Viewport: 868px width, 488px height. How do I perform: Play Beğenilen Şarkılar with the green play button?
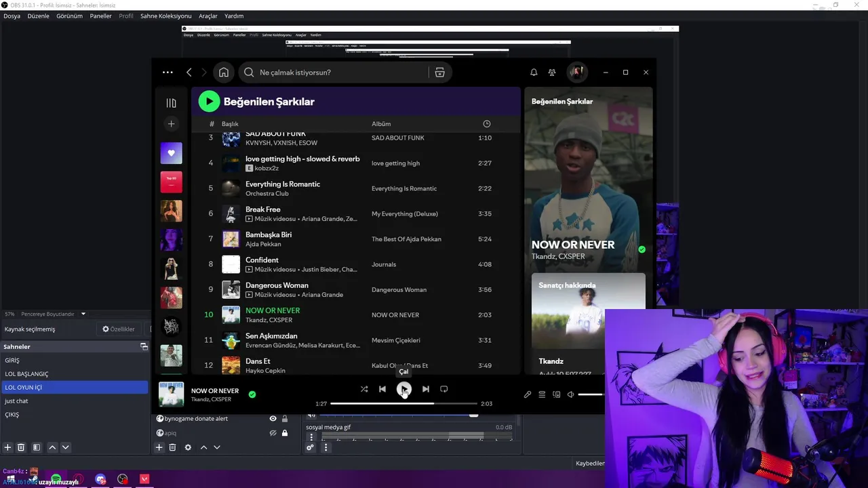click(209, 102)
